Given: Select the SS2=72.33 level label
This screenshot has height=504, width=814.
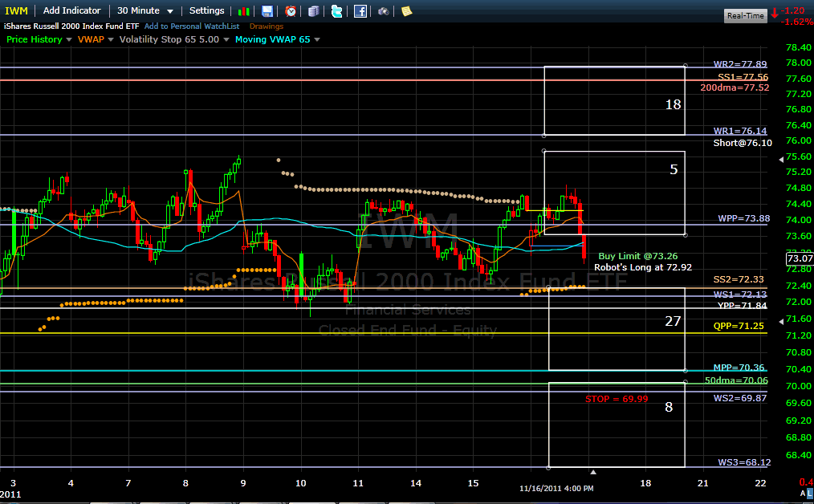Looking at the screenshot, I should [x=739, y=279].
